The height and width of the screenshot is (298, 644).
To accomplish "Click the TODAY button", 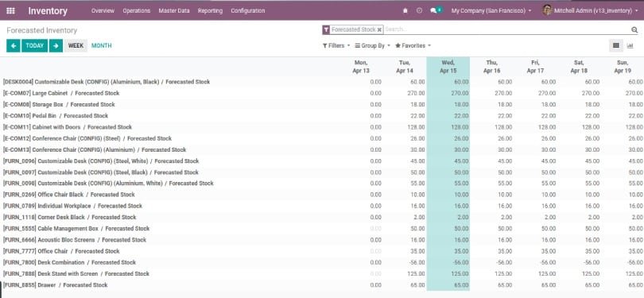I will (x=34, y=45).
